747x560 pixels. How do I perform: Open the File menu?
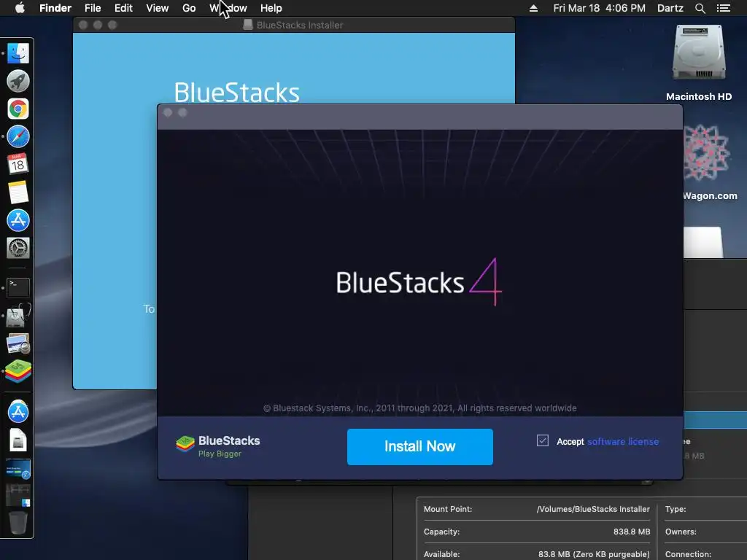[93, 8]
